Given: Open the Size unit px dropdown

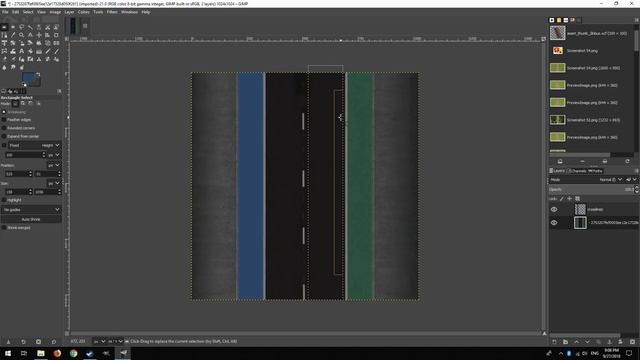Looking at the screenshot, I should coord(54,183).
